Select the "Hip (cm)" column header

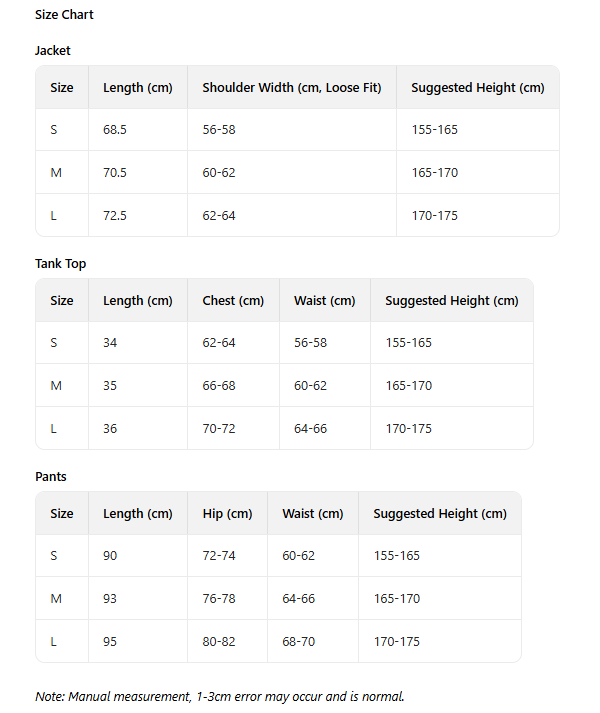point(227,514)
